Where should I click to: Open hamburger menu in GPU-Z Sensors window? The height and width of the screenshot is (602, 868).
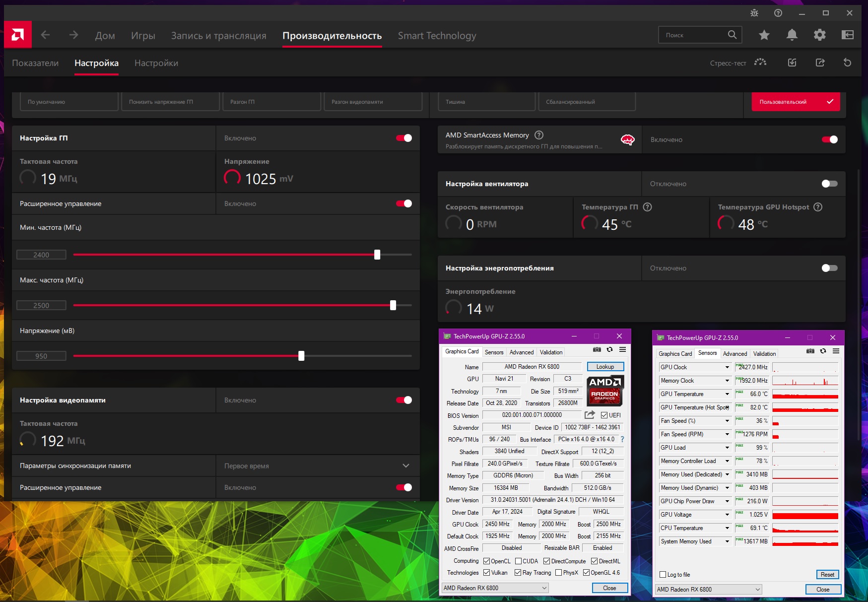click(x=836, y=351)
